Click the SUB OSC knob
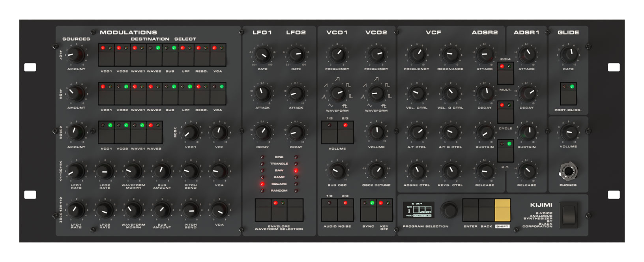 tap(337, 171)
